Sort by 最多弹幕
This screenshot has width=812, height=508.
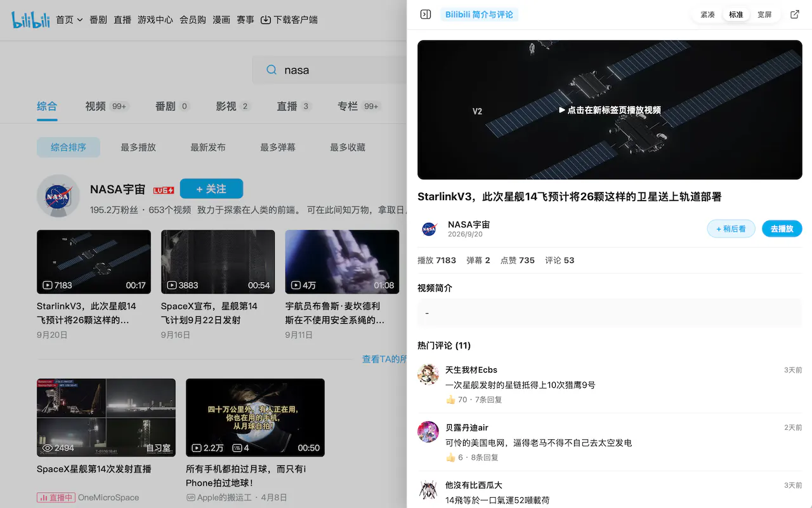pos(278,147)
